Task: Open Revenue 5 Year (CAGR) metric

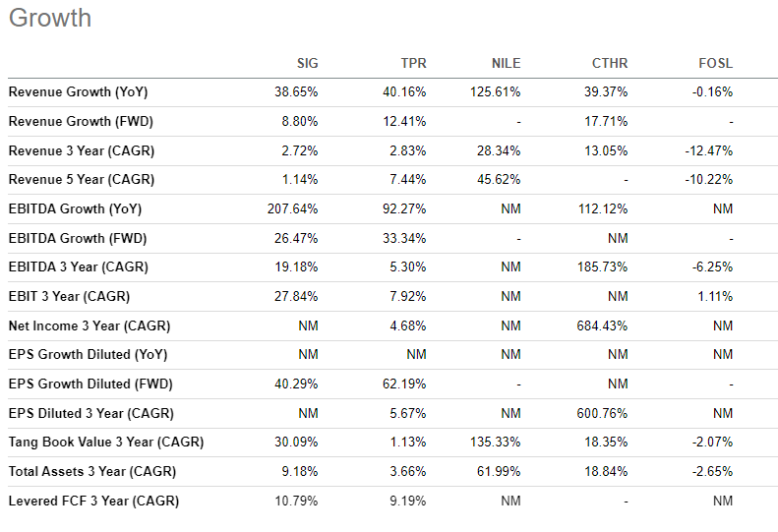Action: point(82,180)
